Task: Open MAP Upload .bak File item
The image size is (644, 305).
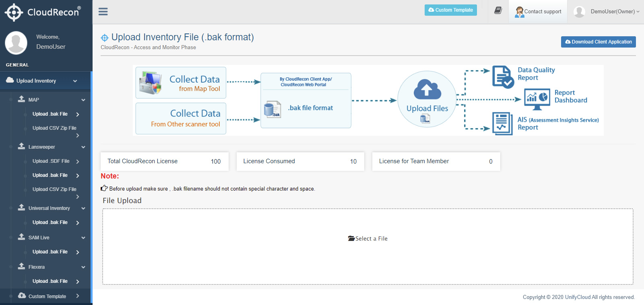Action: [50, 114]
